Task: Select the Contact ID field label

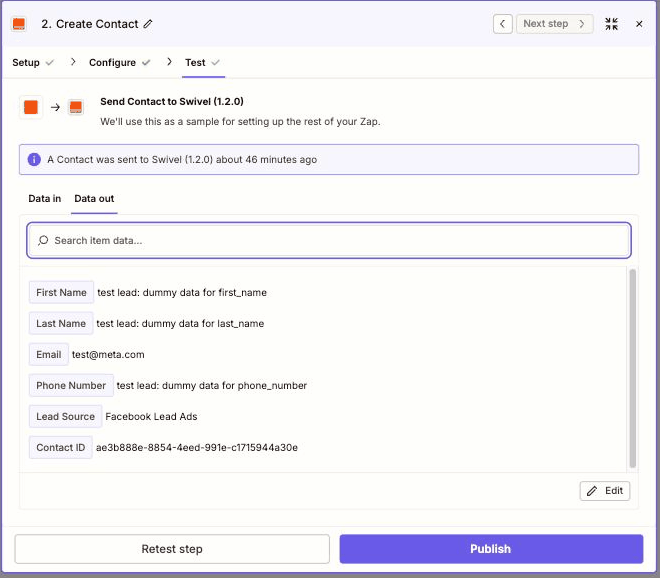Action: point(61,447)
